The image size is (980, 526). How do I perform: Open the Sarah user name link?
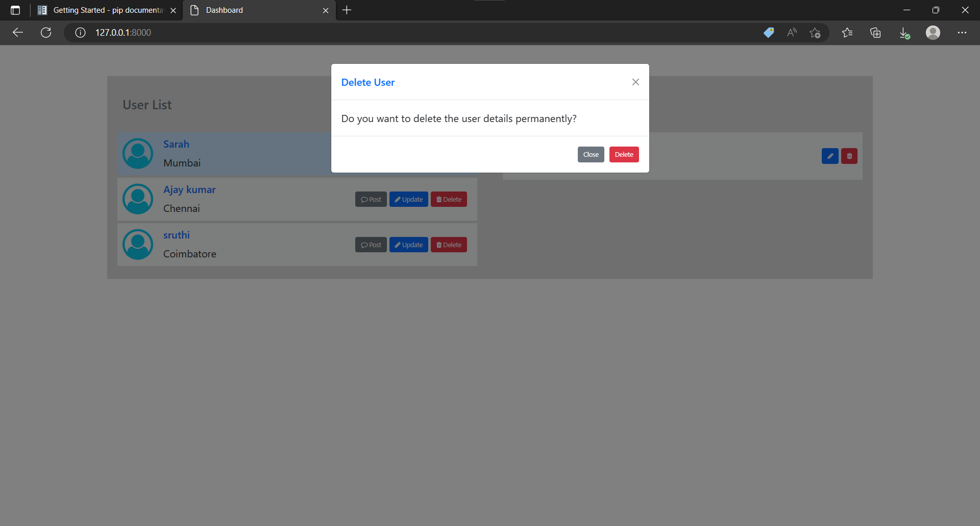click(x=176, y=144)
